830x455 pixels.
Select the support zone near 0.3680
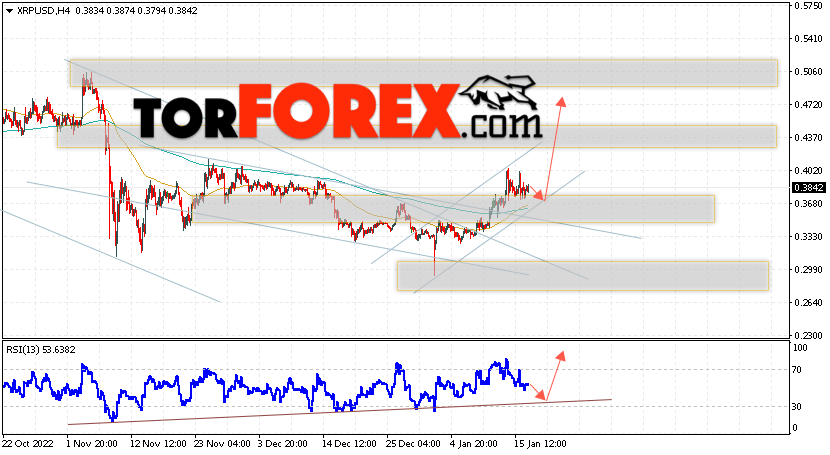pyautogui.click(x=453, y=209)
